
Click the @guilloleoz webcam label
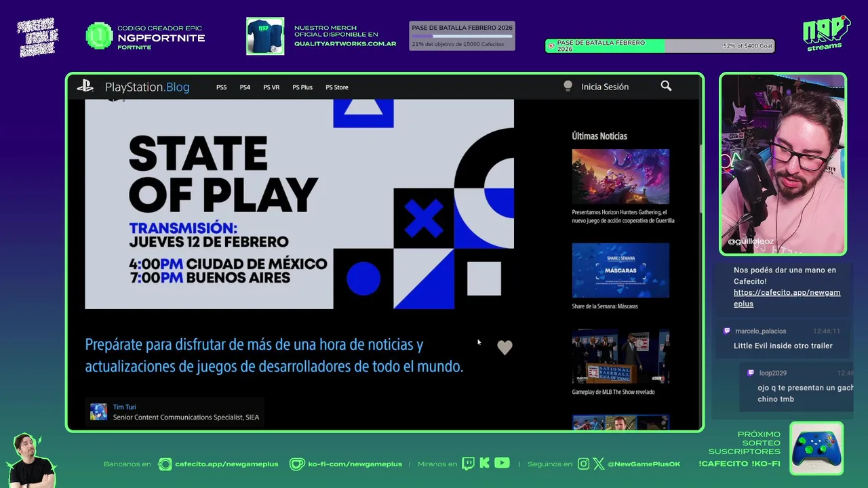coord(751,241)
